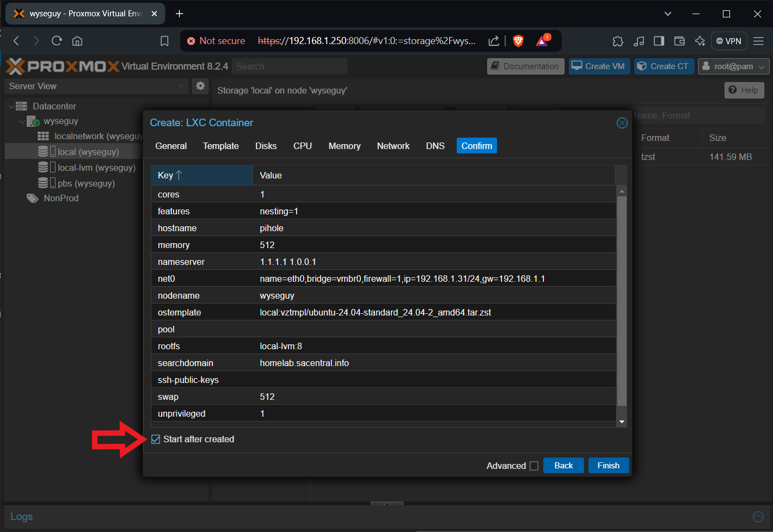Close the Create LXC Container dialog
Image resolution: width=773 pixels, height=532 pixels.
(x=622, y=123)
